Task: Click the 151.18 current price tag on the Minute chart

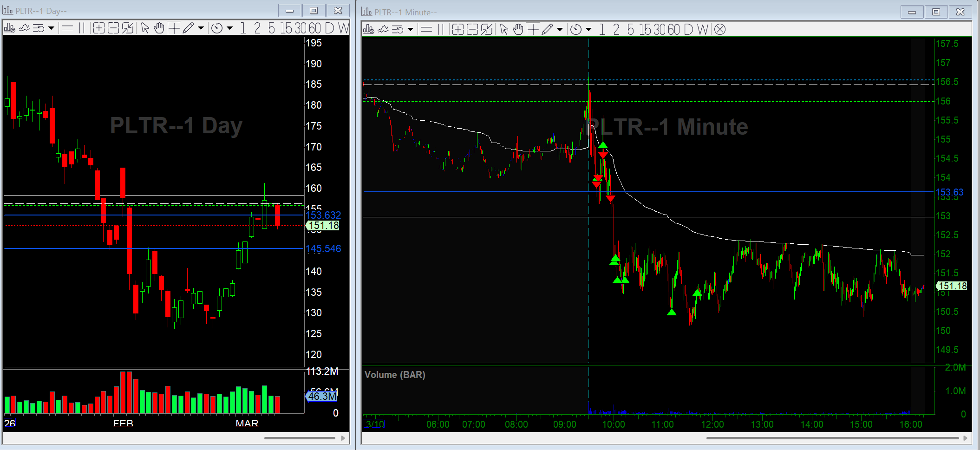Action: [x=952, y=286]
